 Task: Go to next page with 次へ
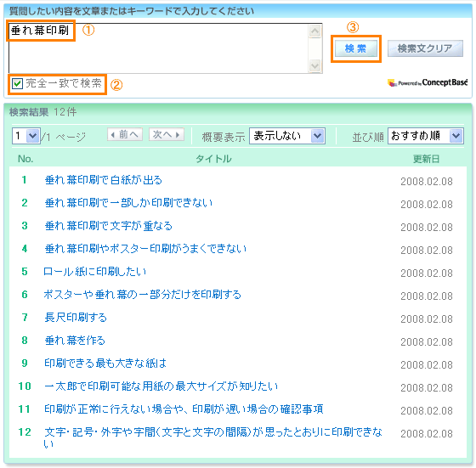167,134
